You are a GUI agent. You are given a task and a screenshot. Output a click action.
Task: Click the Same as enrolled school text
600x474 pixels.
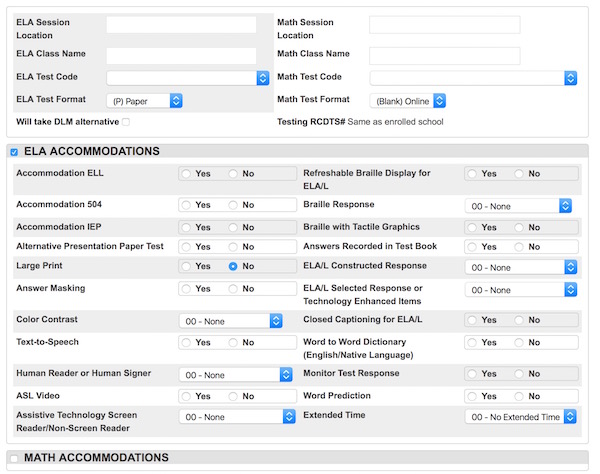pyautogui.click(x=395, y=122)
